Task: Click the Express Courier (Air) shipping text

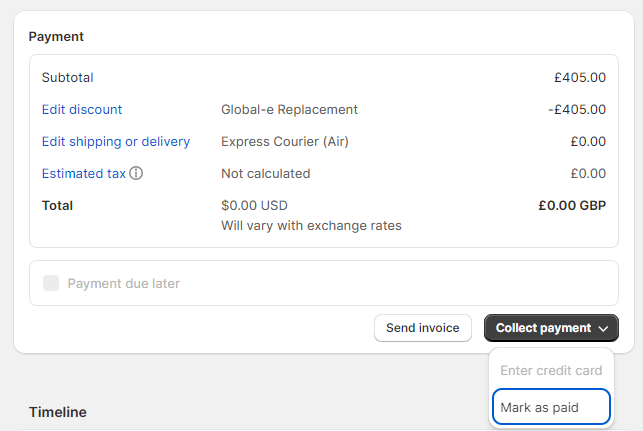Action: point(285,141)
